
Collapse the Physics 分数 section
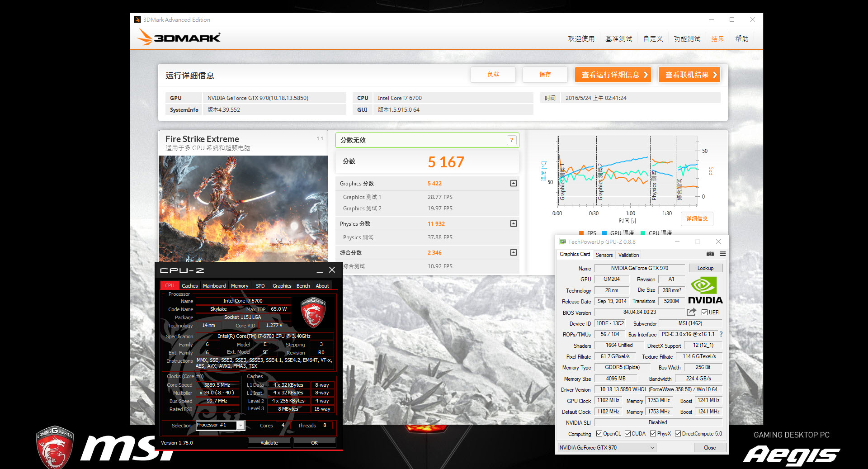(514, 223)
